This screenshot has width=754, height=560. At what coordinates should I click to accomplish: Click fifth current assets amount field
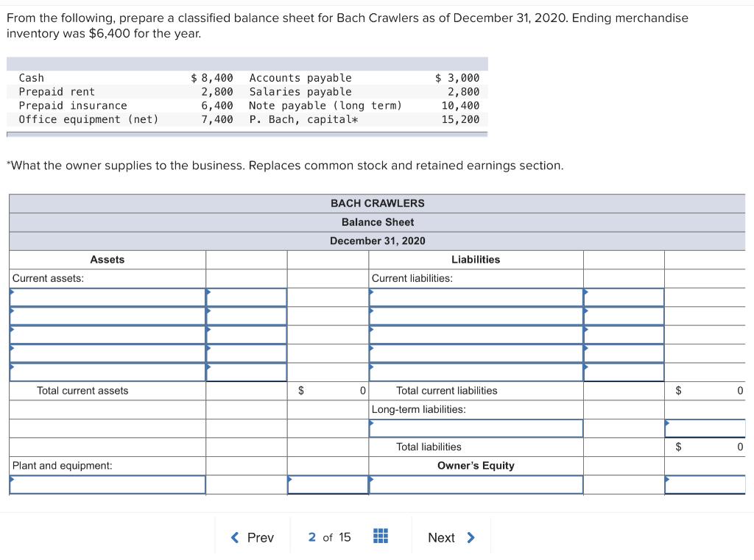pyautogui.click(x=246, y=372)
